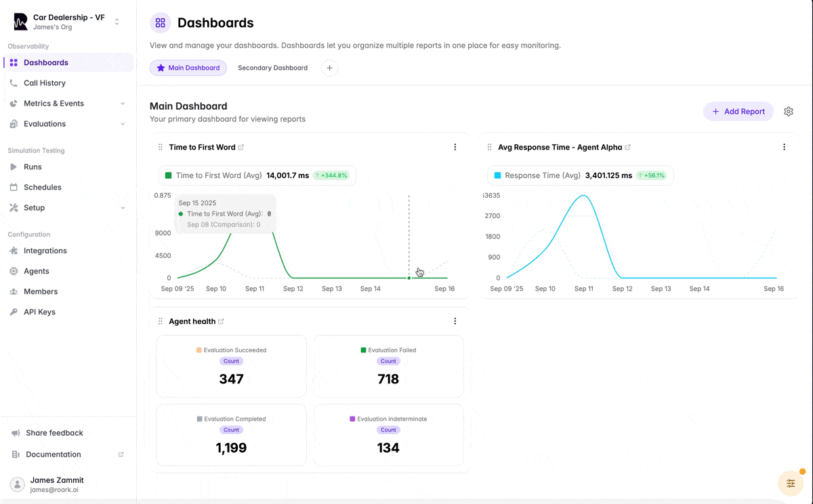Click orange Evaluation Succeeded swatch
This screenshot has width=813, height=504.
199,350
